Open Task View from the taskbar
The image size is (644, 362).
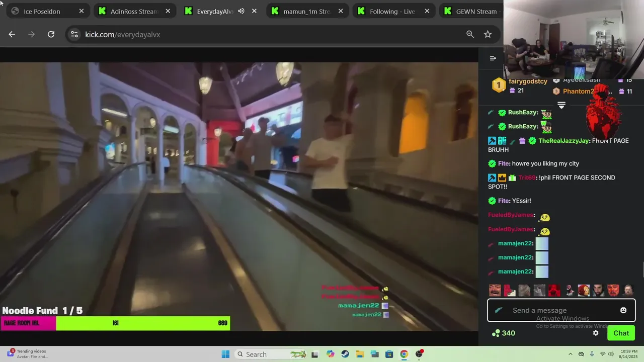pos(315,354)
